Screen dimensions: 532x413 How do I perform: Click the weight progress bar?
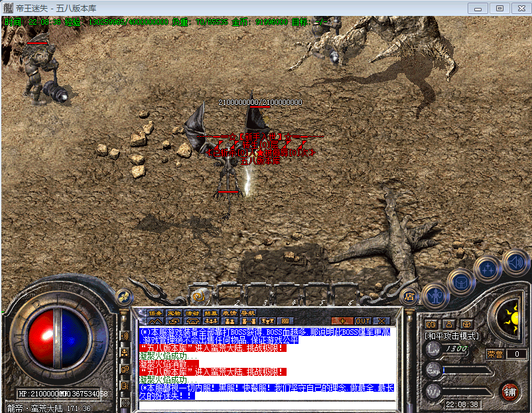[468, 392]
